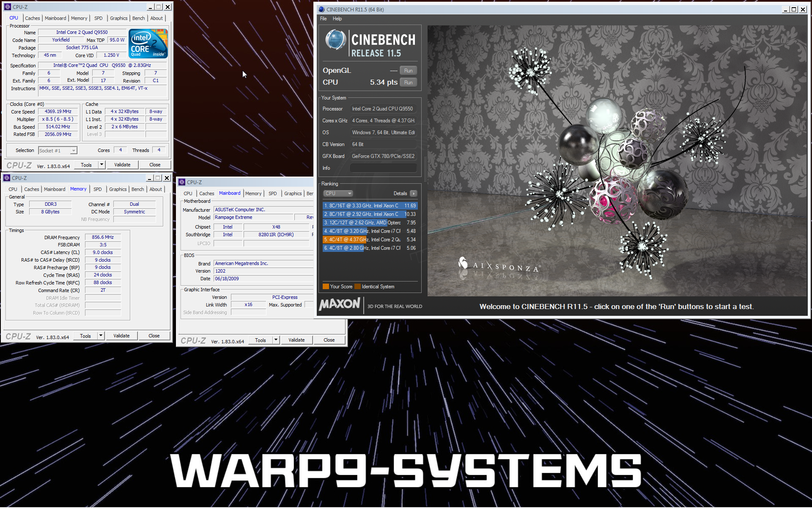Click the Rampage Extreme model field

click(253, 217)
